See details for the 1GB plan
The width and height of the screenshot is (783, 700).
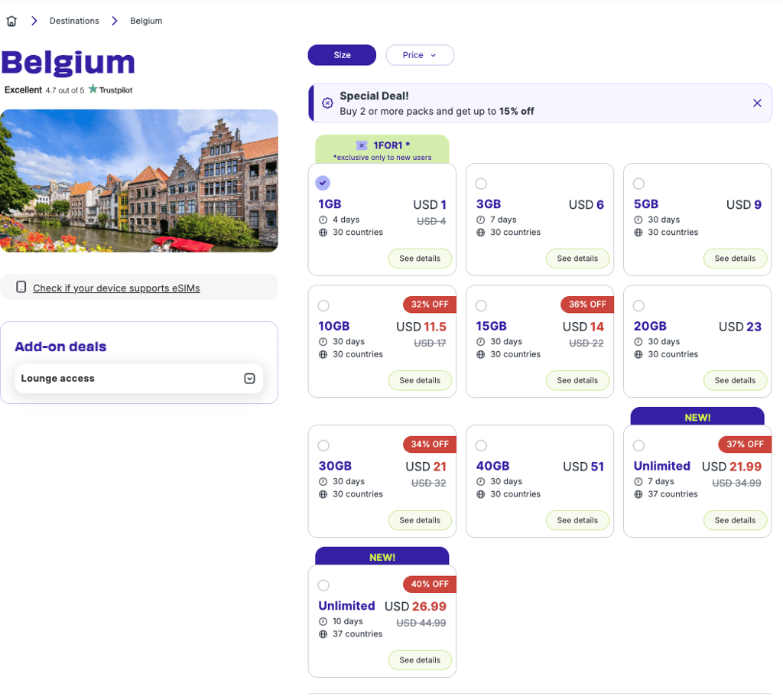point(420,259)
